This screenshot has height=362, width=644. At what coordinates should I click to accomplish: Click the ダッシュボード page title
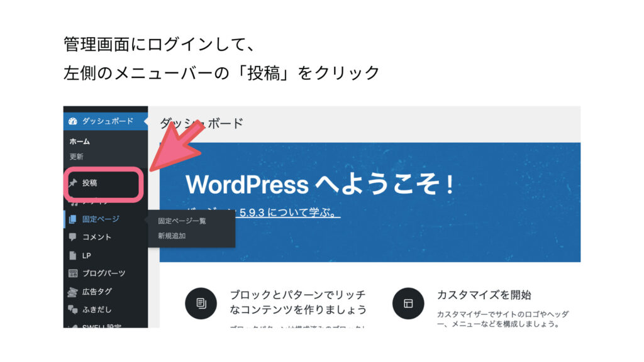tap(201, 123)
